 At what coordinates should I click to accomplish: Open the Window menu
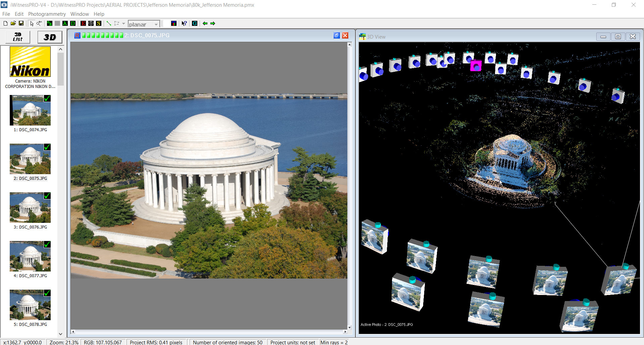point(80,14)
